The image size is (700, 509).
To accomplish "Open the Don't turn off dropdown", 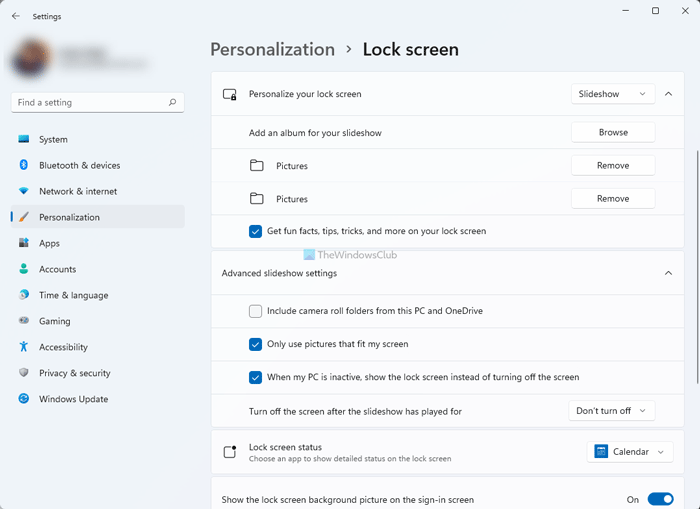I will pyautogui.click(x=611, y=411).
